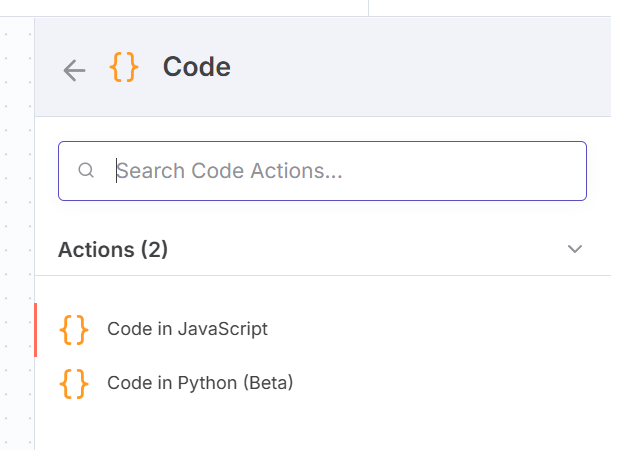Click the Code in Python braces icon
This screenshot has height=450, width=617.
74,383
